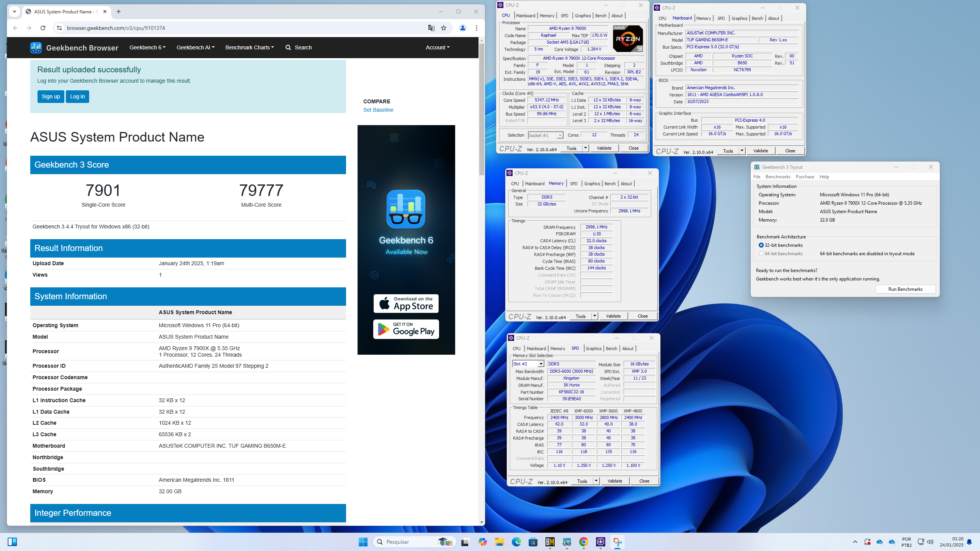
Task: Open Microsoft Edge from the taskbar
Action: (516, 542)
